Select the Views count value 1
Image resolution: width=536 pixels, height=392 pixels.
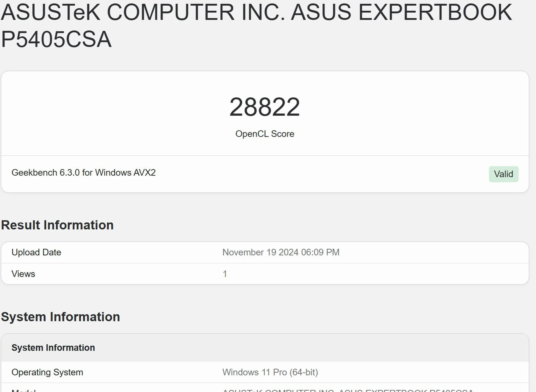pos(225,274)
